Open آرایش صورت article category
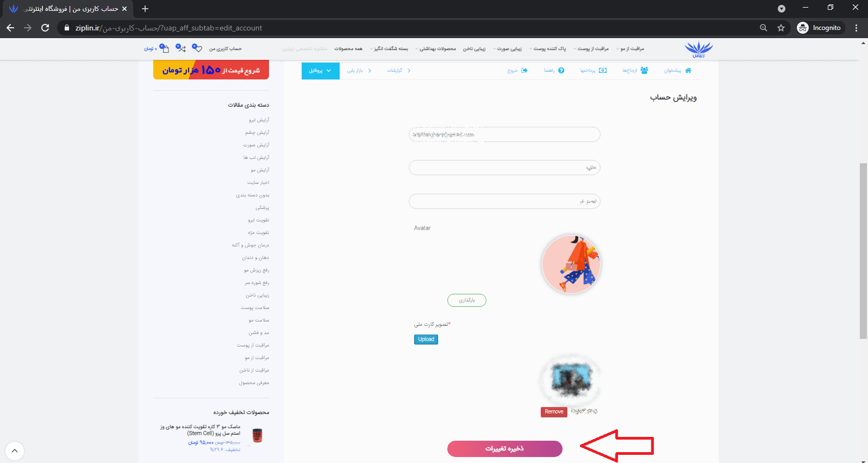868x463 pixels. pos(256,145)
